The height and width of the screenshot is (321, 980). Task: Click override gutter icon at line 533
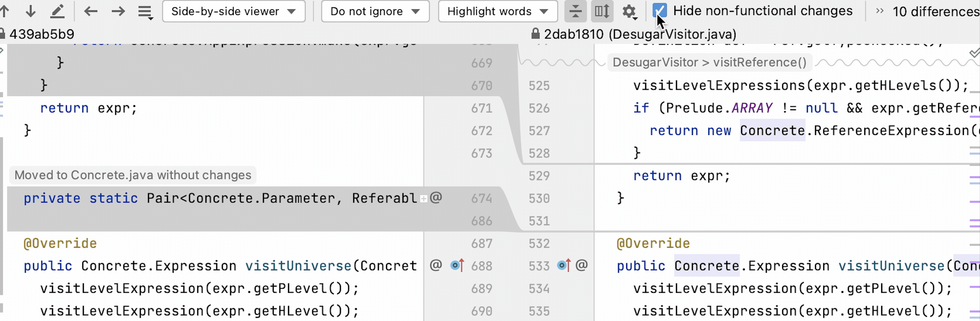pos(564,265)
